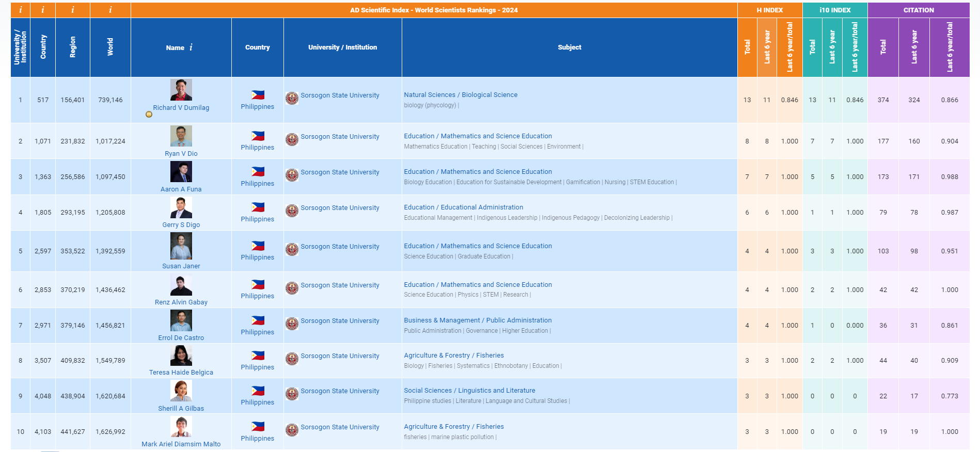
Task: Click info icon above World rank column
Action: point(110,10)
